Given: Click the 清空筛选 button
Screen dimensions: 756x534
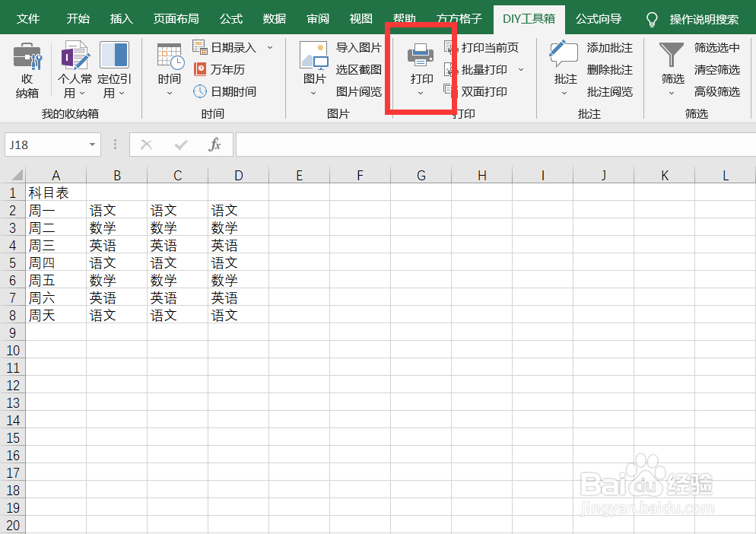Looking at the screenshot, I should coord(717,69).
